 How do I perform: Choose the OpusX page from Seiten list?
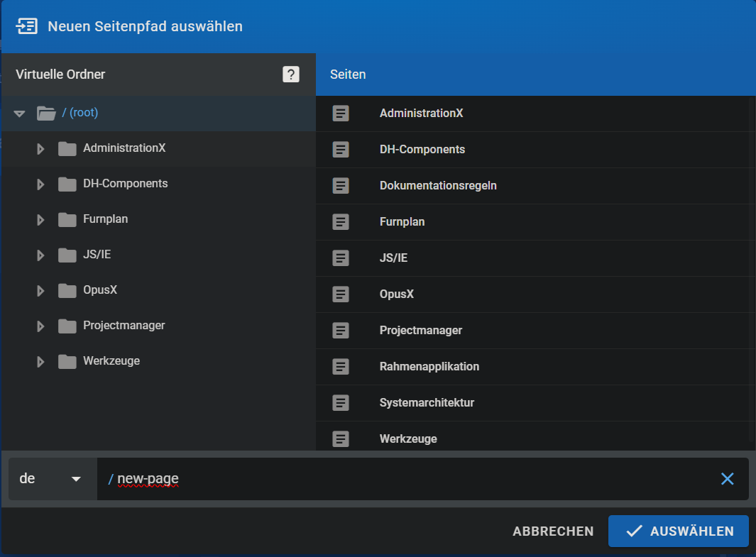tap(396, 294)
